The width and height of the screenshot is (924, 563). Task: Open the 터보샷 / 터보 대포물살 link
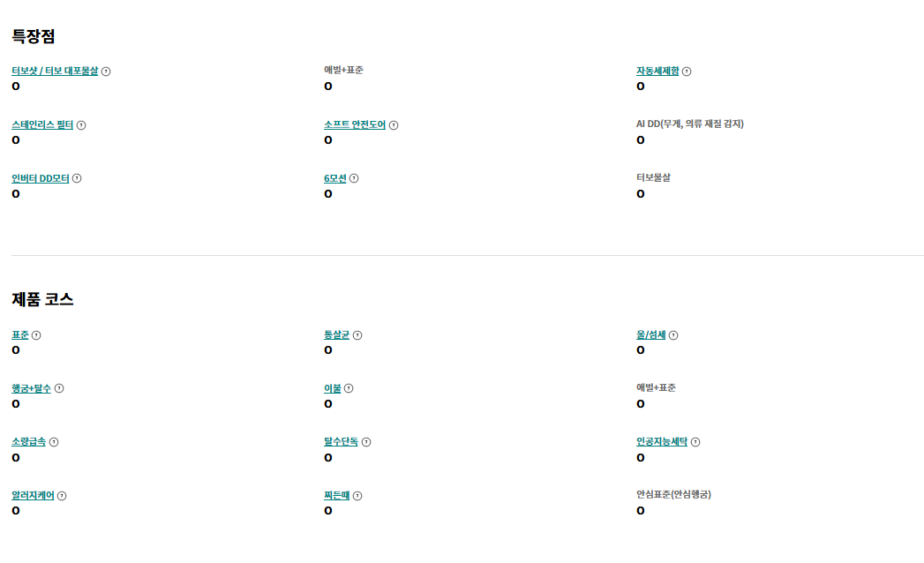pyautogui.click(x=55, y=71)
